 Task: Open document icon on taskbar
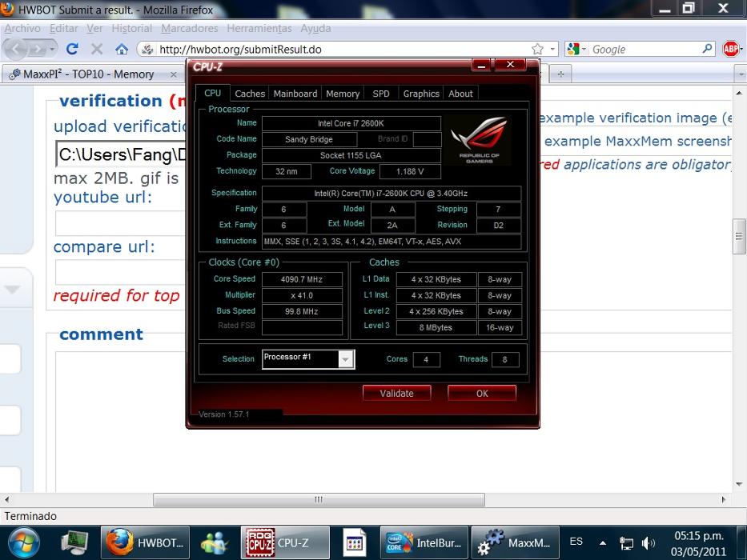coord(355,543)
